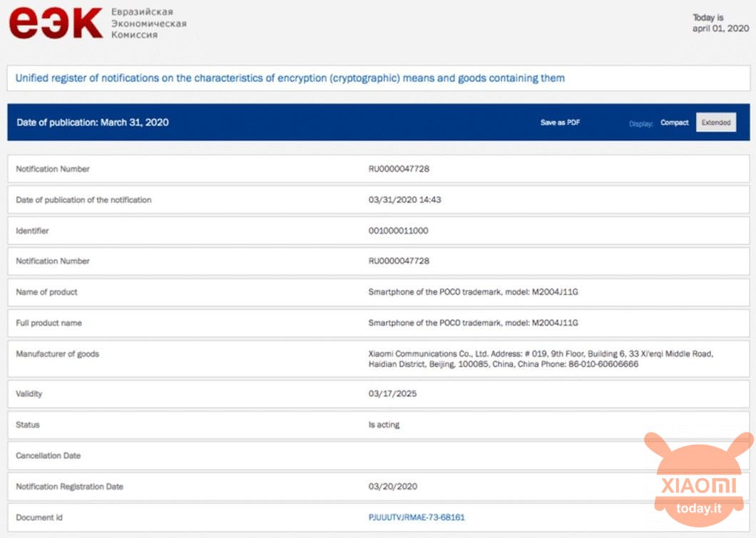Click the 'Name of product' row label
The image size is (756, 538).
(46, 292)
